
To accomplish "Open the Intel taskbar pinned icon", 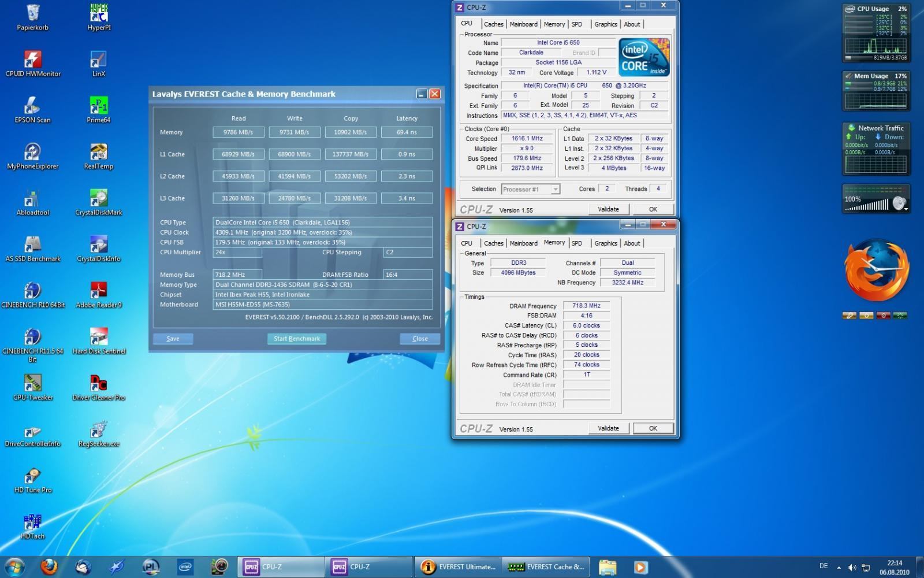I will pyautogui.click(x=185, y=567).
